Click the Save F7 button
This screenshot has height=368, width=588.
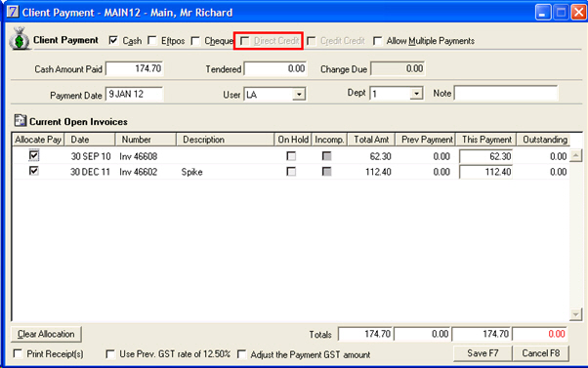(483, 353)
